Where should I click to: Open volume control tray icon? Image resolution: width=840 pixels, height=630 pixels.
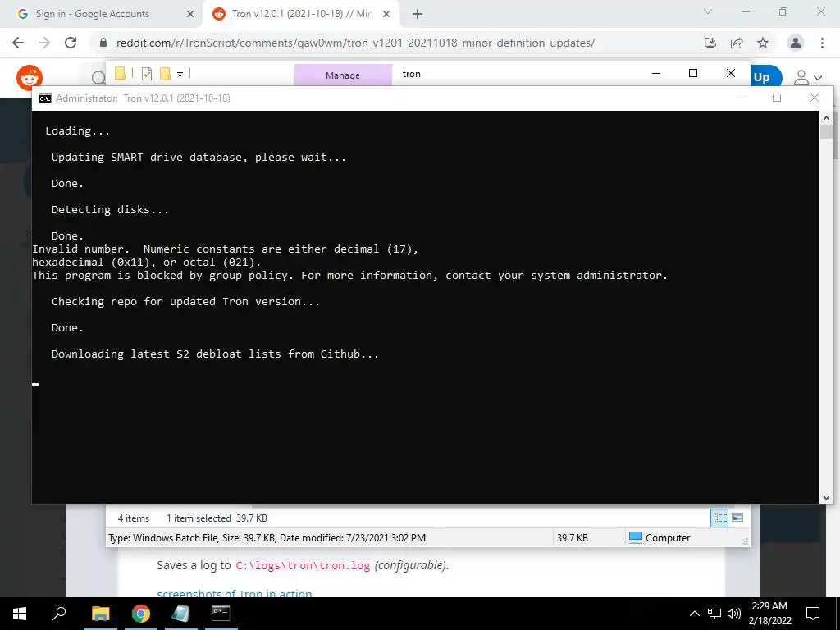pyautogui.click(x=734, y=614)
